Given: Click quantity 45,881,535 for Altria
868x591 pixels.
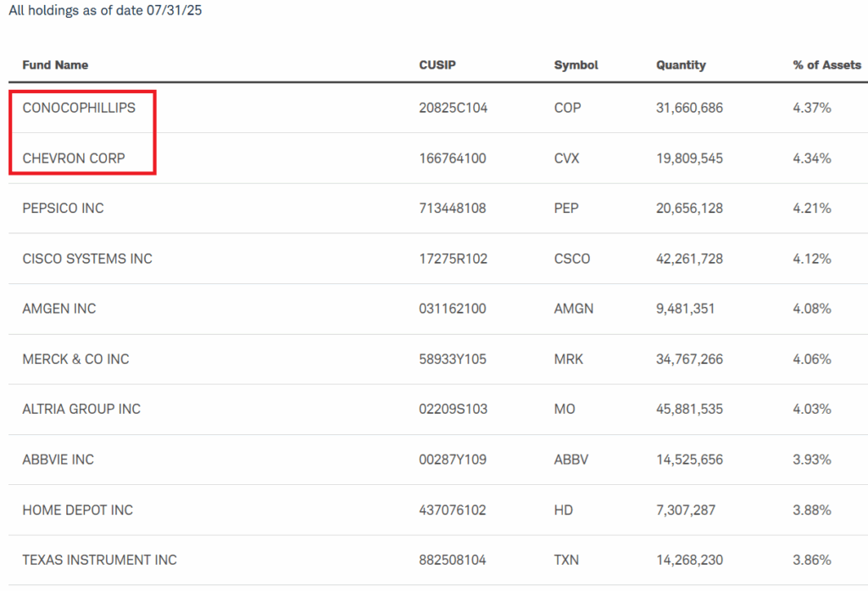Looking at the screenshot, I should [x=690, y=409].
